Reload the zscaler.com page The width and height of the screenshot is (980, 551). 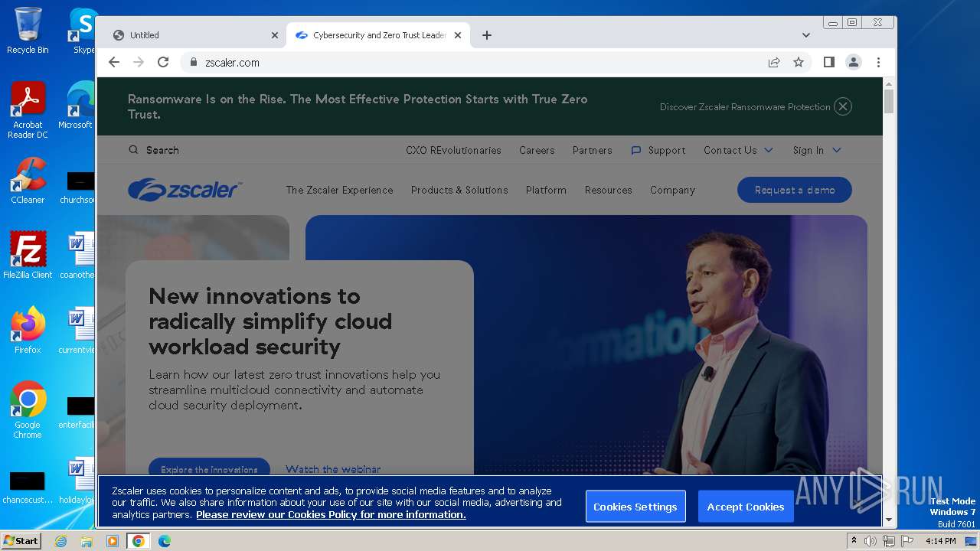(x=163, y=62)
